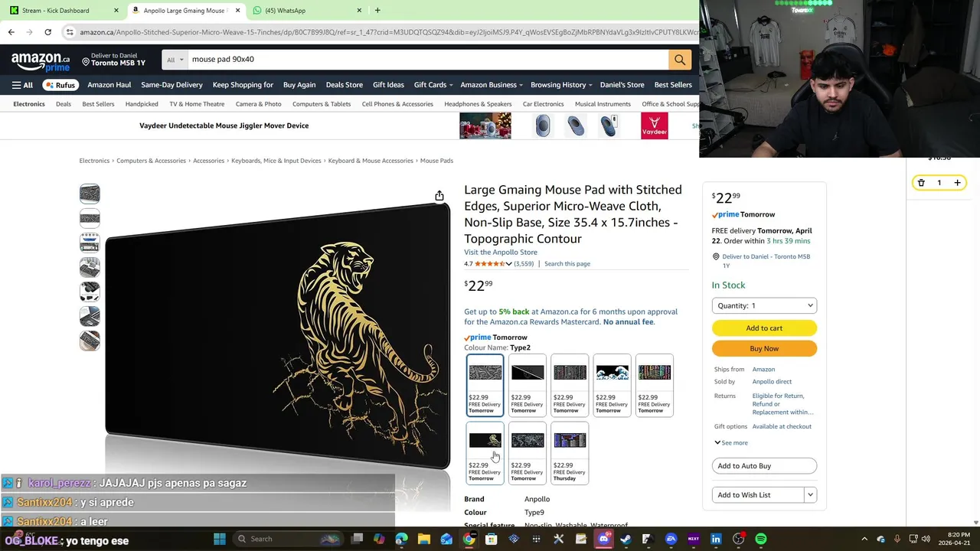Open Same-Day Delivery
The width and height of the screenshot is (980, 551).
(171, 85)
